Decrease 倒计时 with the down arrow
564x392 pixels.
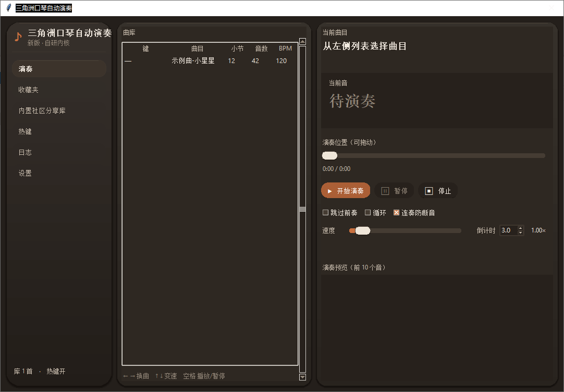coord(520,232)
